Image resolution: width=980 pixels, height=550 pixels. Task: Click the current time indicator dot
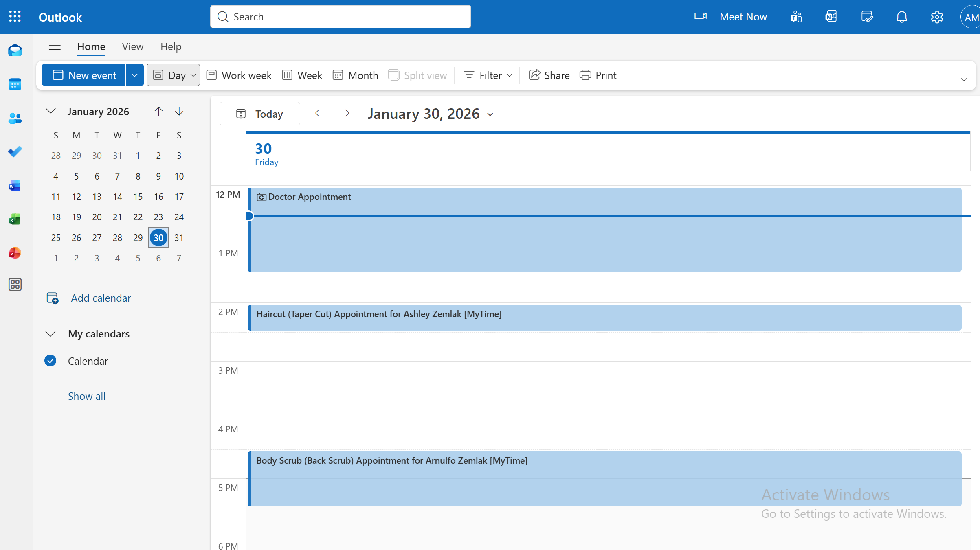[249, 216]
